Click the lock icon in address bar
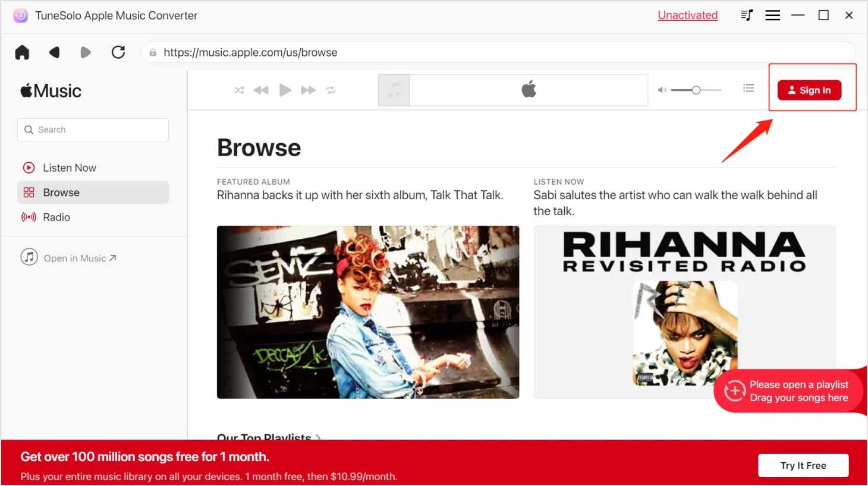 (153, 52)
